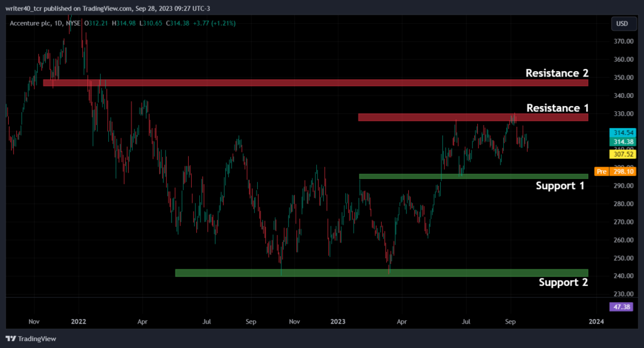The width and height of the screenshot is (644, 348).
Task: Click the Resistance 1 label
Action: click(x=557, y=108)
